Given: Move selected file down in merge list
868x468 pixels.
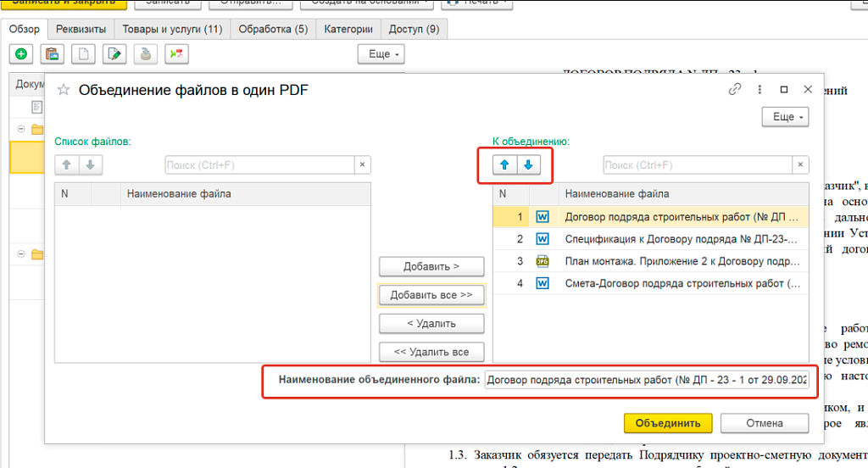Looking at the screenshot, I should click(528, 164).
